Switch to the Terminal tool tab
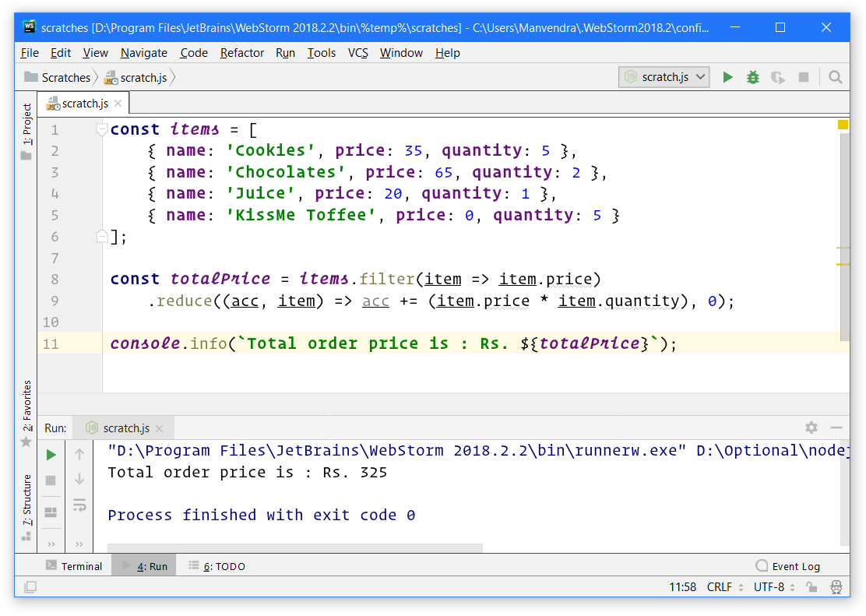The image size is (866, 616). coord(74,566)
